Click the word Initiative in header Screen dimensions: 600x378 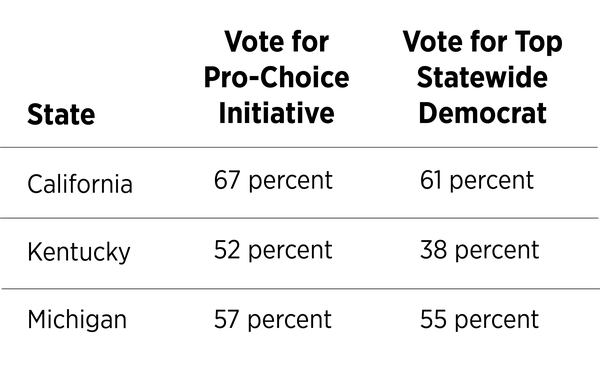pyautogui.click(x=277, y=113)
